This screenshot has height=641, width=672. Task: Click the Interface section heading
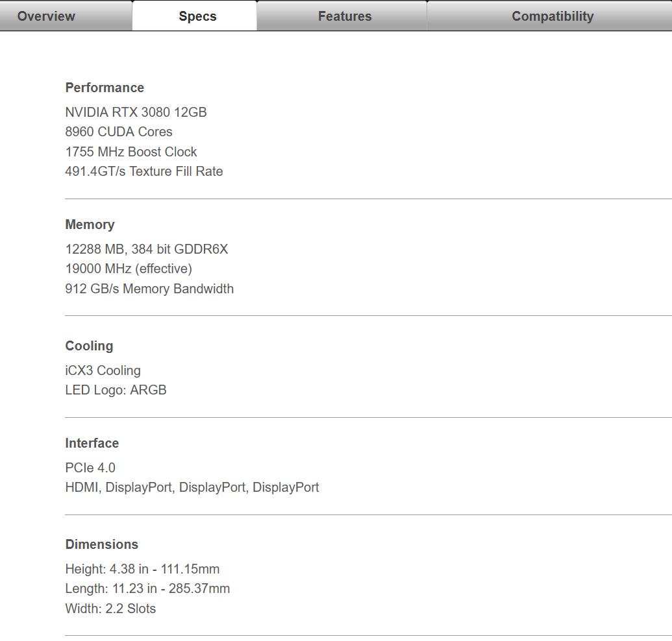click(x=92, y=443)
